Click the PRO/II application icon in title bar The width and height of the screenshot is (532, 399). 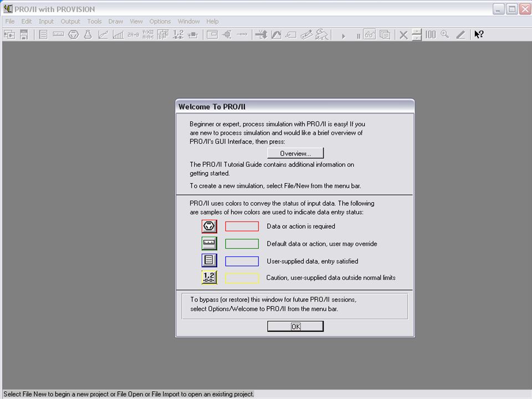pyautogui.click(x=8, y=9)
